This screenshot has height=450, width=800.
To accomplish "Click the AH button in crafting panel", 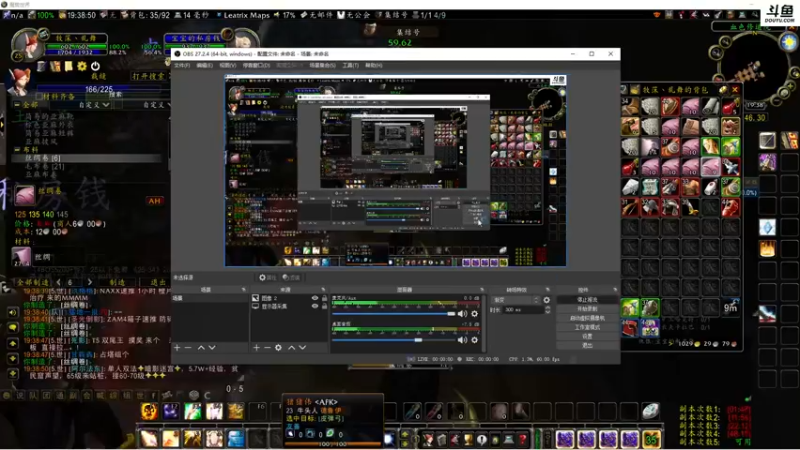I will point(155,201).
